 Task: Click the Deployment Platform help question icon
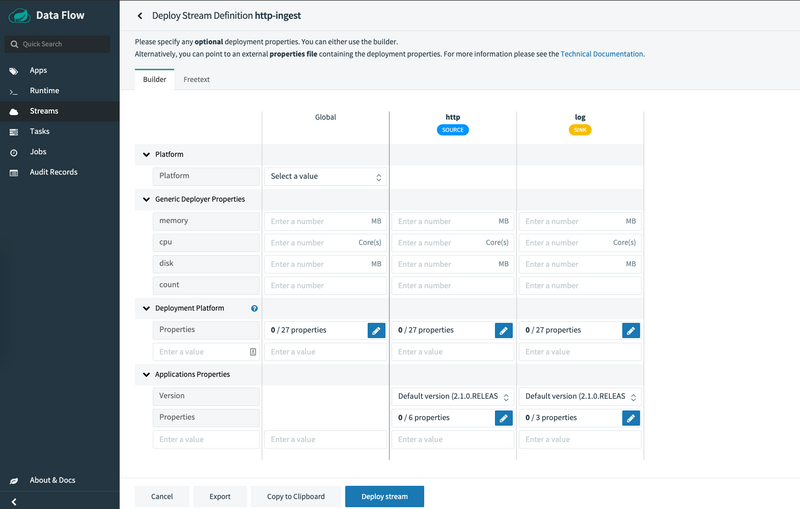(254, 308)
